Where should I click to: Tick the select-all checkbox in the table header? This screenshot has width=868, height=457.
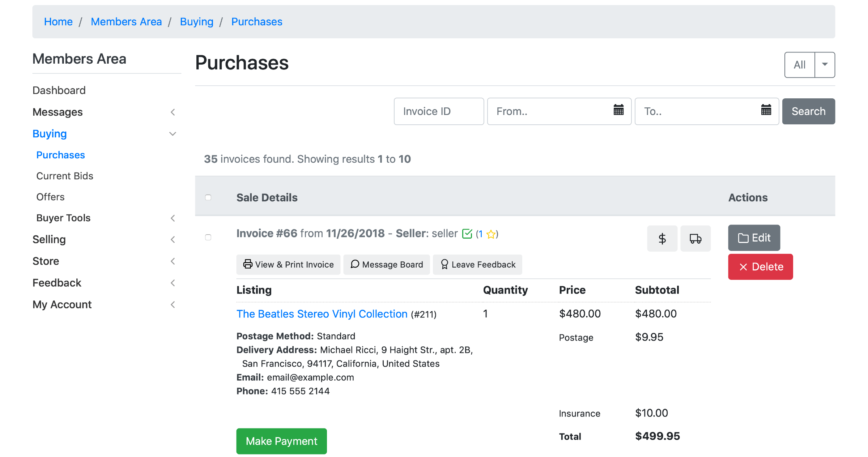(208, 197)
